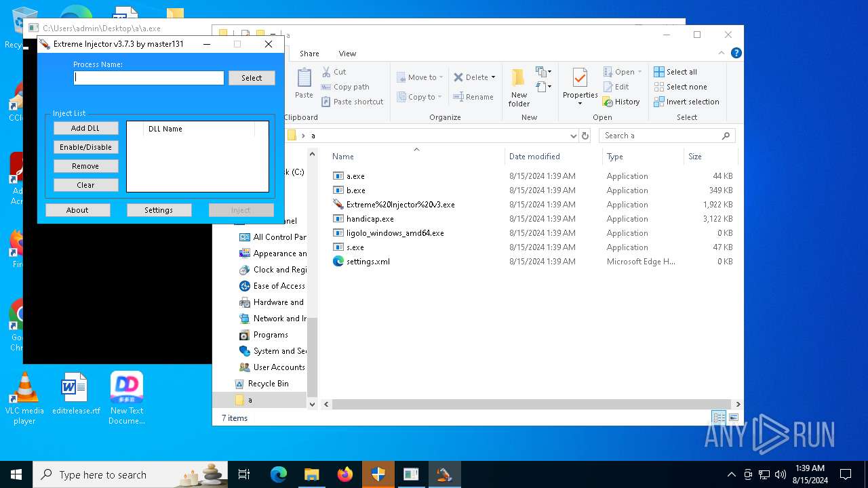Open the volume control in tray

[x=780, y=474]
